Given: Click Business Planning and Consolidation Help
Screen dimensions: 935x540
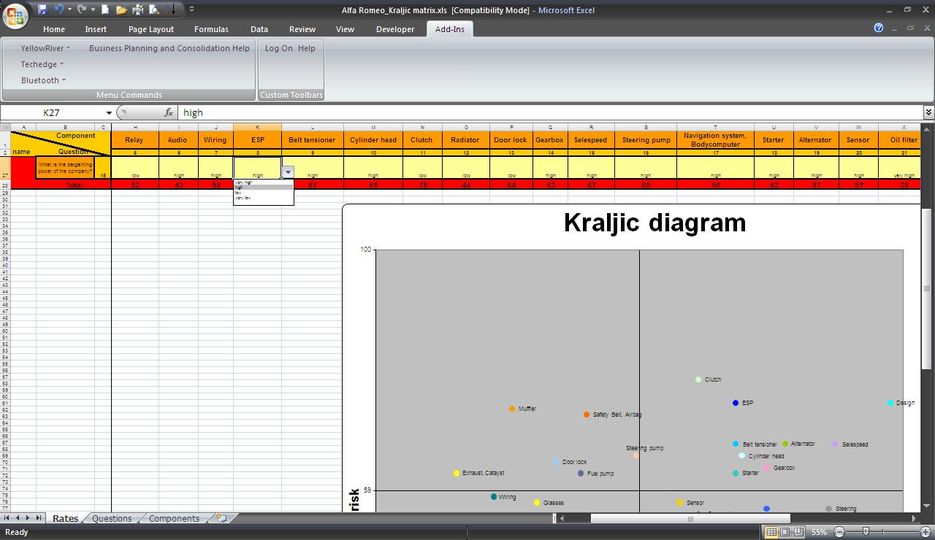Looking at the screenshot, I should tap(169, 48).
